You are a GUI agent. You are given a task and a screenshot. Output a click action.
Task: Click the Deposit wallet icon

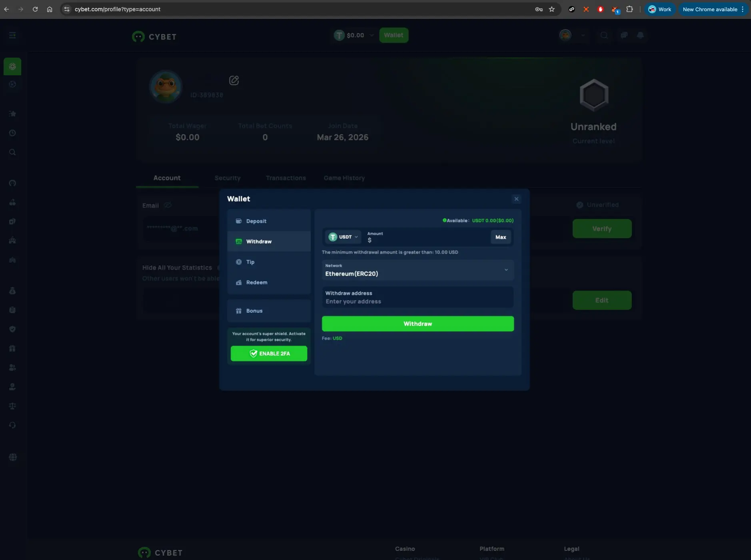[x=239, y=221]
